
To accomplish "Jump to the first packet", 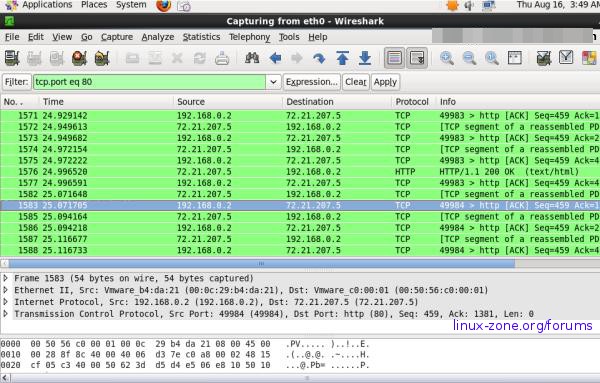I will tap(342, 58).
